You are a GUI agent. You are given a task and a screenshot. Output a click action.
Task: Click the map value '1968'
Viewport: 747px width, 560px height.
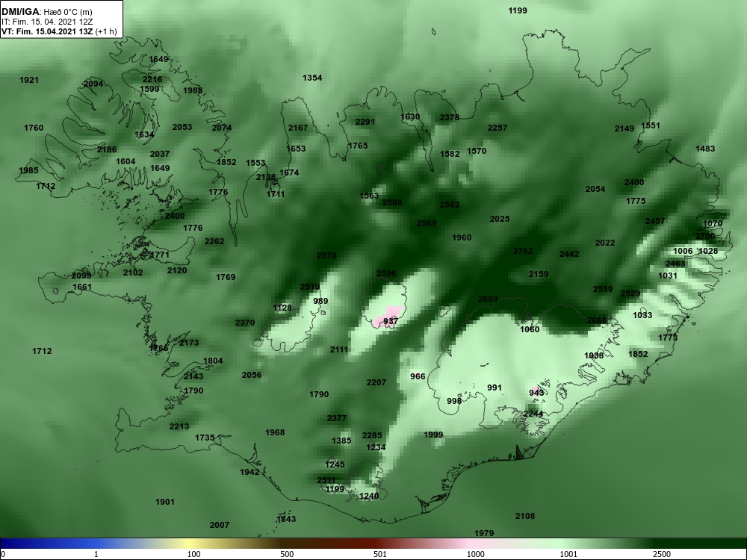[x=275, y=433]
